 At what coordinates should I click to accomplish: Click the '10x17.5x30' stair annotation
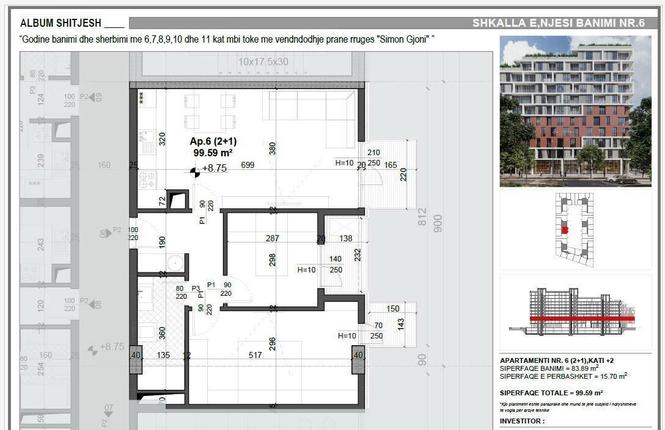click(x=263, y=61)
